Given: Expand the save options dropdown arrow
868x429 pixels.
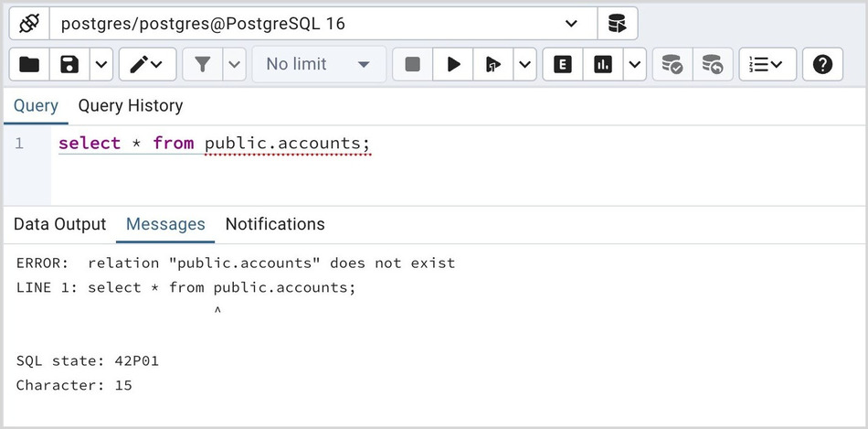Looking at the screenshot, I should 101,64.
